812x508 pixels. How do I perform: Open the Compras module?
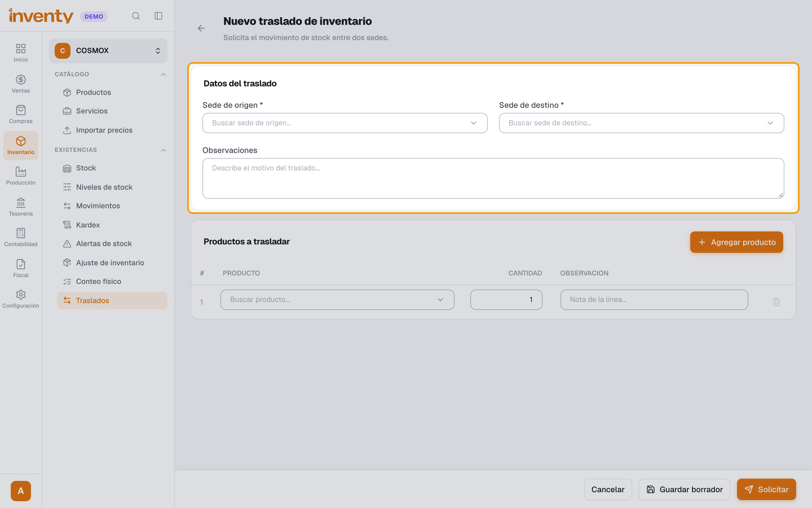click(x=21, y=114)
